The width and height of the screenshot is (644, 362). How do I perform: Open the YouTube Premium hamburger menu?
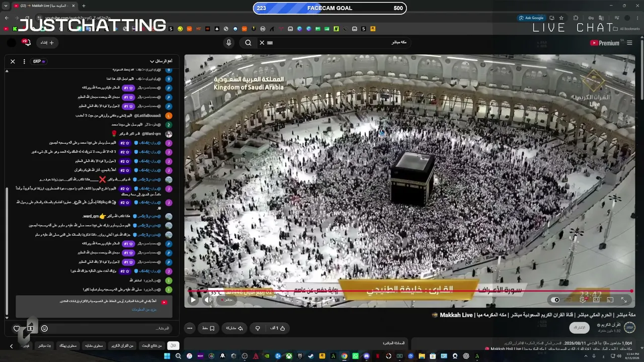(x=629, y=43)
